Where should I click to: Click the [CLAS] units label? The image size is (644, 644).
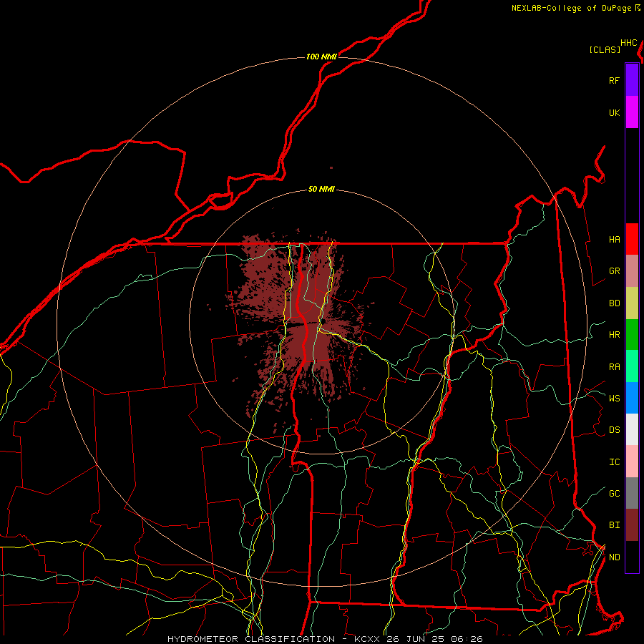(605, 50)
